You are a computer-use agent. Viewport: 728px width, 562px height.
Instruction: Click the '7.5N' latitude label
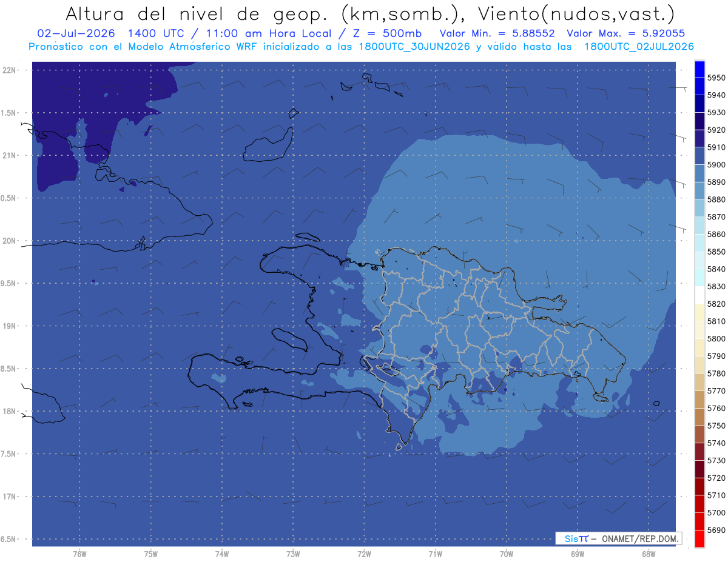coord(9,454)
